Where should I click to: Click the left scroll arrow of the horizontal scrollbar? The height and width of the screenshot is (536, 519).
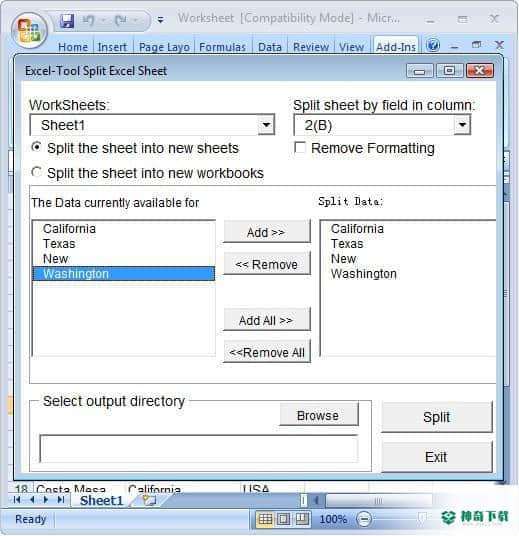click(316, 500)
